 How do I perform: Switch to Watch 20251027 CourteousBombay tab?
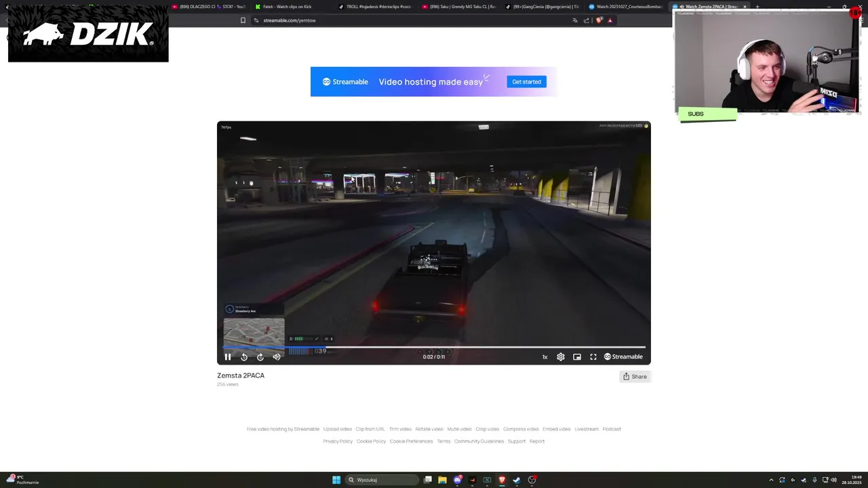coord(625,7)
